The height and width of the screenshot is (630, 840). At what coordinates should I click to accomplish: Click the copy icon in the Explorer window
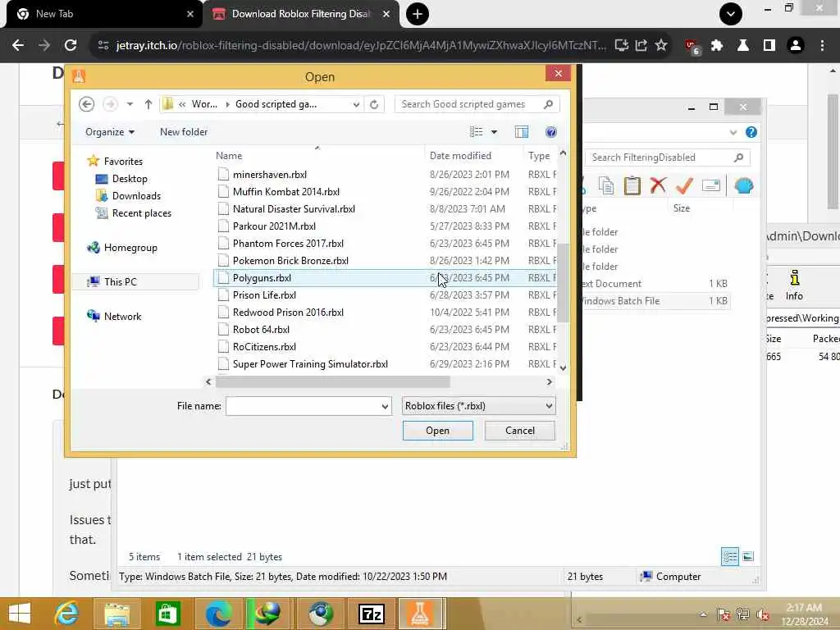coord(606,185)
